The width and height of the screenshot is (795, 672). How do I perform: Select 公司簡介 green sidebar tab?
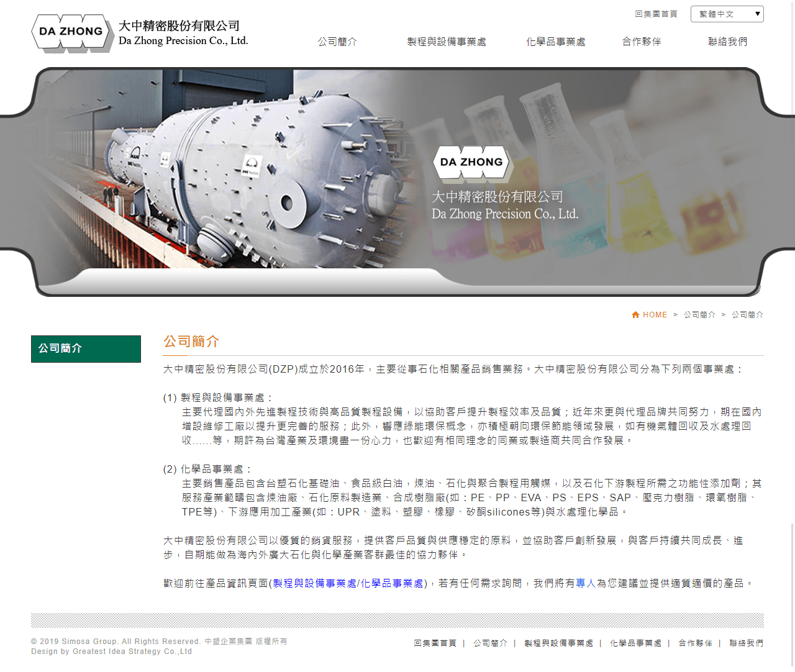86,349
